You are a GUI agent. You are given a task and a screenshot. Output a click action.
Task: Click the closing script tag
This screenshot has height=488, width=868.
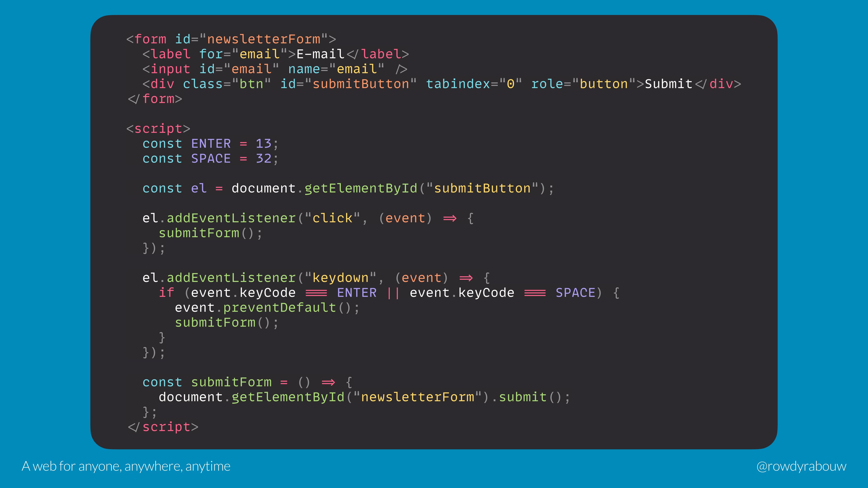pyautogui.click(x=163, y=427)
